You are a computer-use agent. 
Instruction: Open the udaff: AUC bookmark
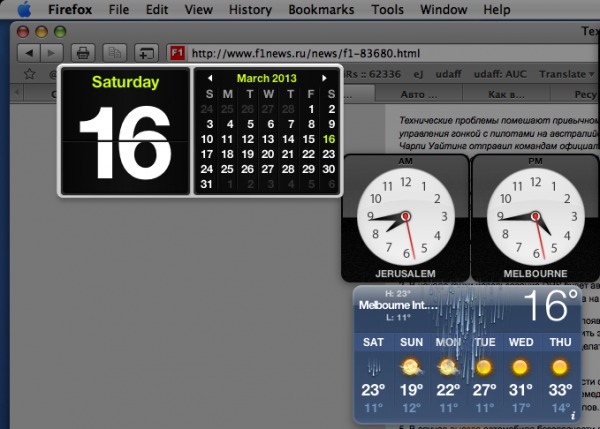500,74
